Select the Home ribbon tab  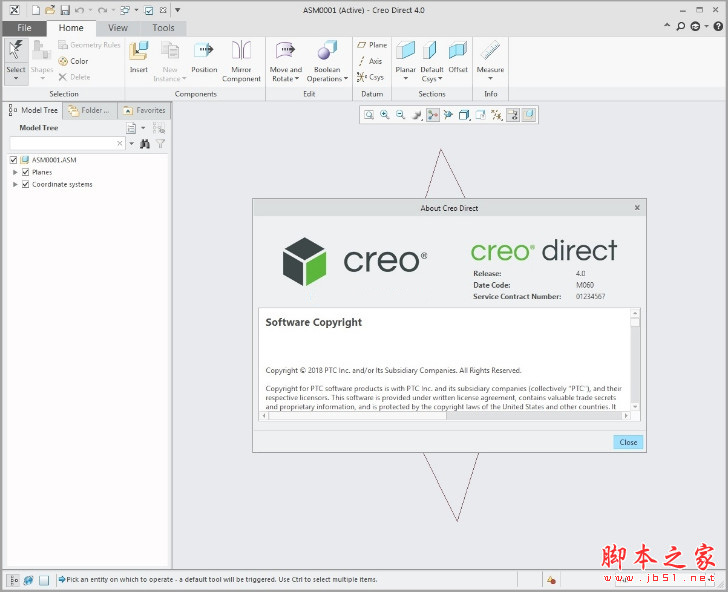coord(71,28)
